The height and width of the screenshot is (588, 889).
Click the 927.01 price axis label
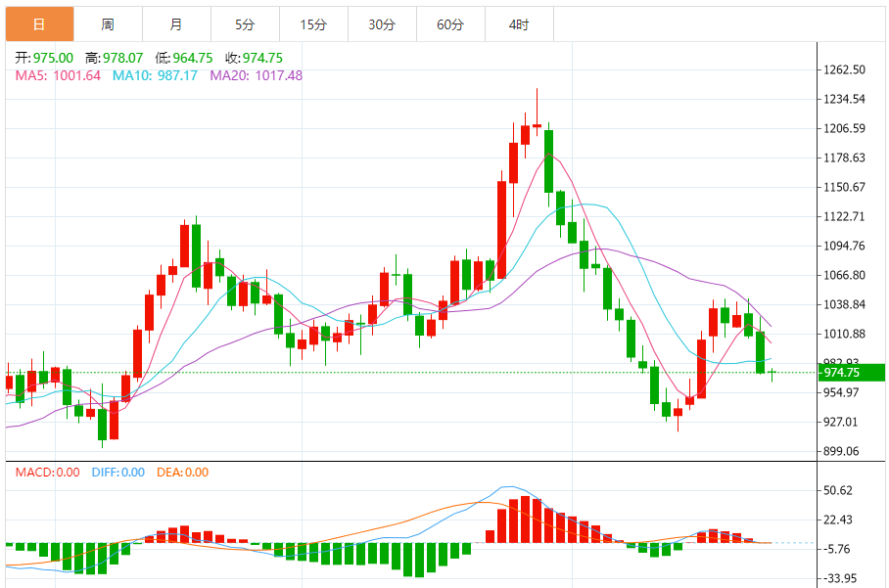pyautogui.click(x=841, y=422)
